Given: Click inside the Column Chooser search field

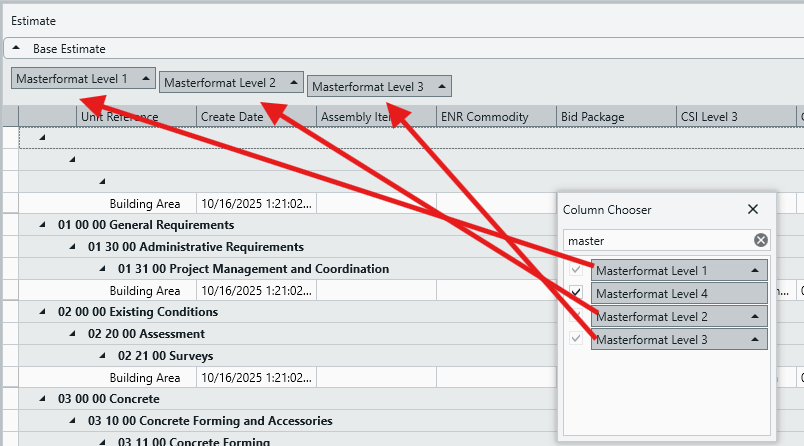Looking at the screenshot, I should pos(655,241).
